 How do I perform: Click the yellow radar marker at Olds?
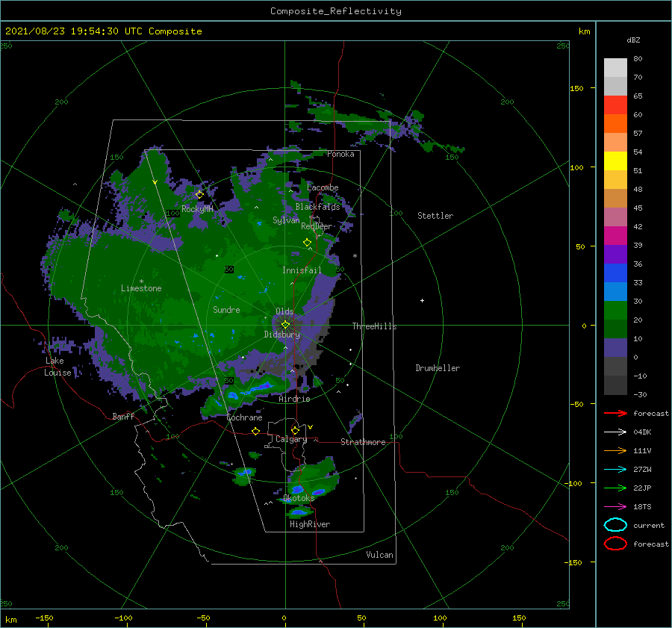[285, 325]
